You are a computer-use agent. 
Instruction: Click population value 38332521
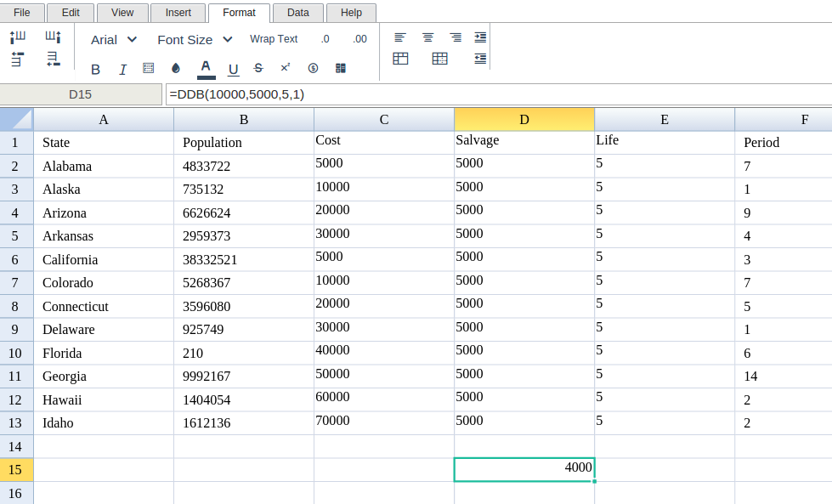[x=244, y=259]
